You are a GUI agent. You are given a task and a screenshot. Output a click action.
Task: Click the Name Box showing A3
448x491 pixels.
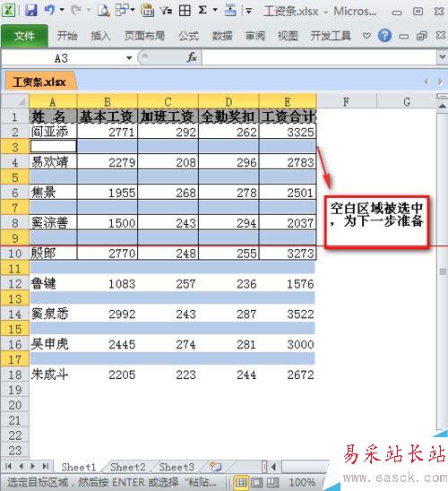pos(61,58)
